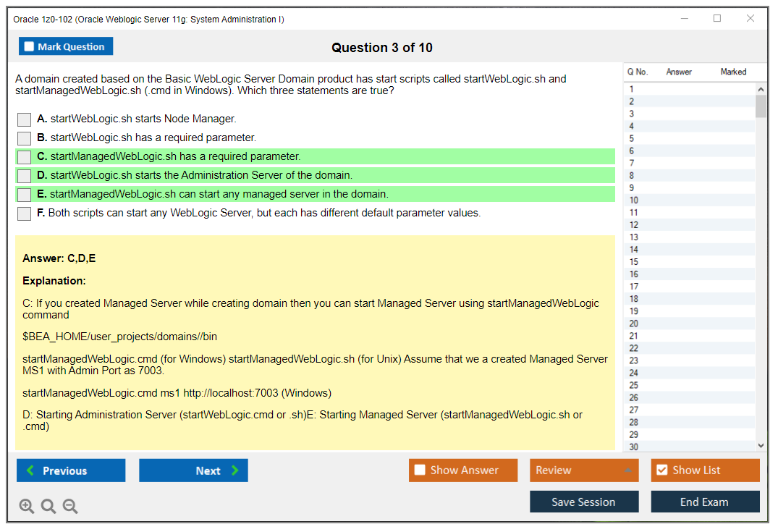Check option B startWebLogic.sh required parameter
This screenshot has height=532, width=778.
[25, 138]
